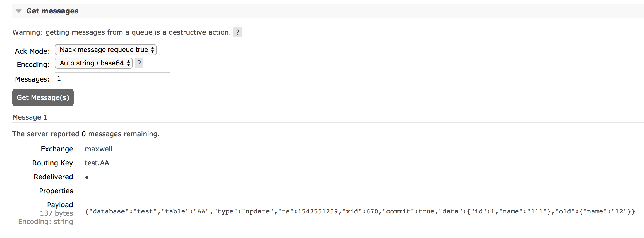Click the test.AA routing key value
Viewport: 644px width, 238px height.
(97, 163)
